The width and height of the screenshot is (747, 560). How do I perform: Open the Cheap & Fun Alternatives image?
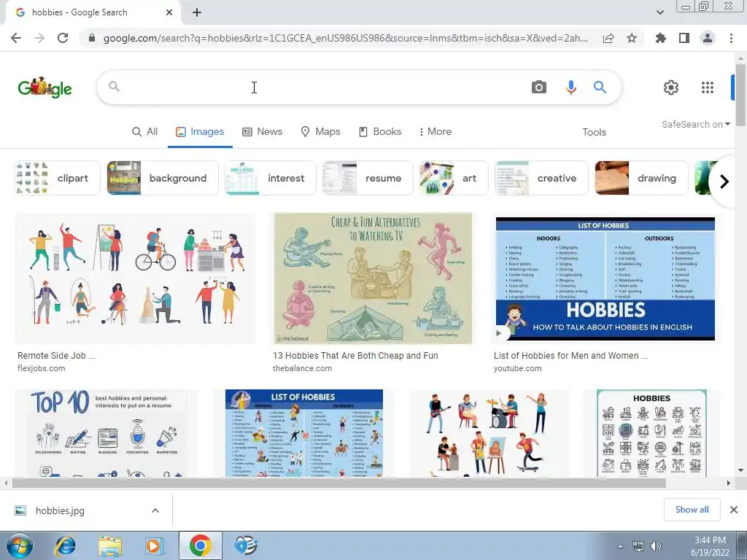click(373, 279)
